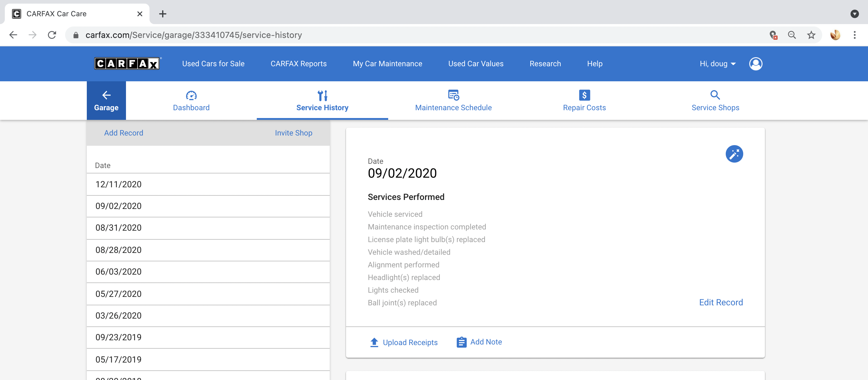The image size is (868, 380).
Task: Click 'Headlight(s) replaced' text
Action: coord(404,277)
